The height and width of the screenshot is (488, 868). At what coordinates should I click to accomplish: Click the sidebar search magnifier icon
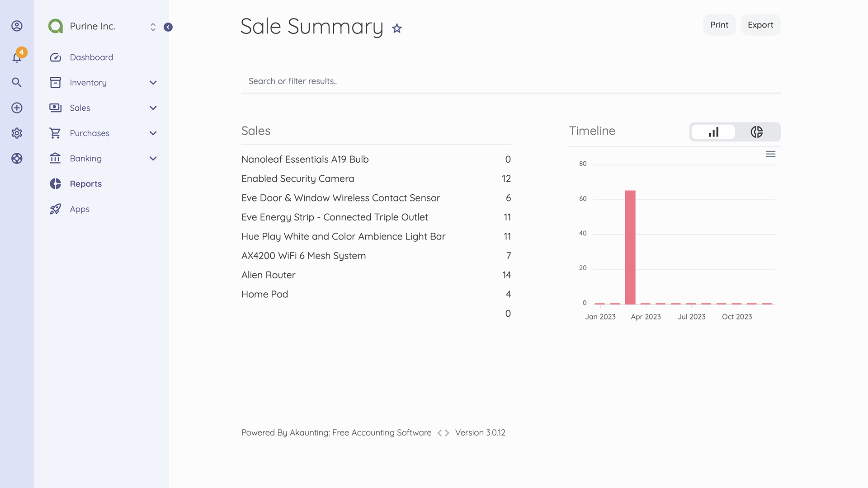click(x=17, y=82)
